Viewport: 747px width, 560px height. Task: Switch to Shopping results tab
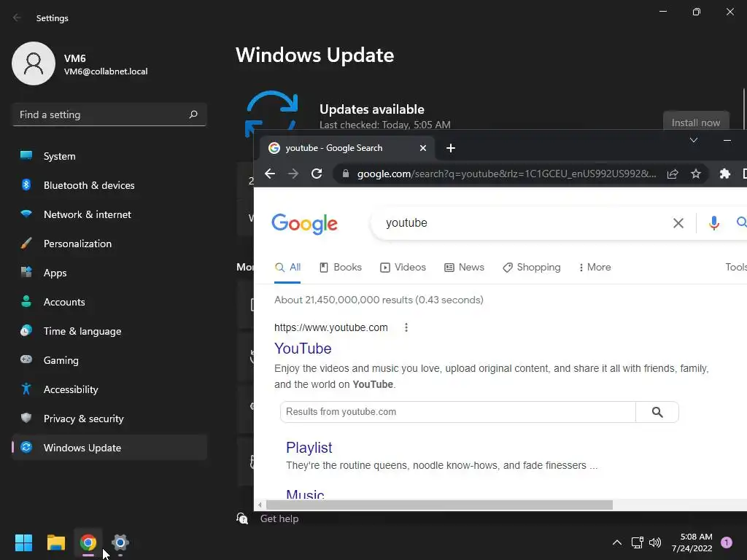532,268
